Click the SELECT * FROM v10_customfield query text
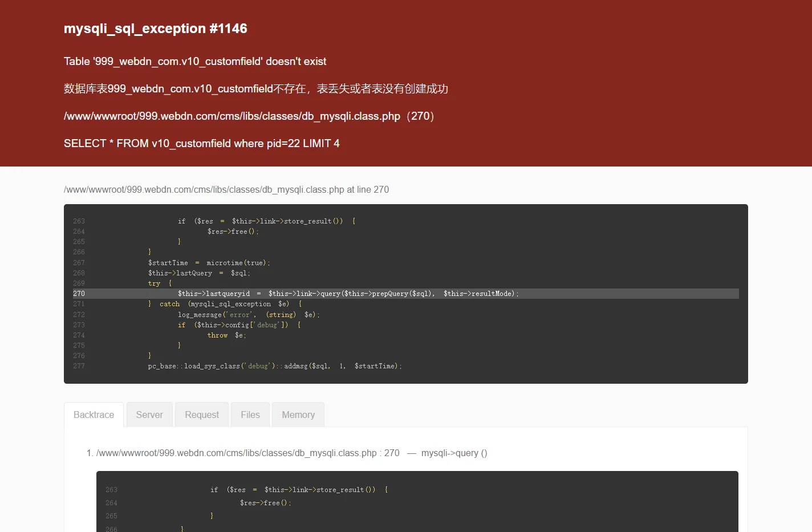The image size is (812, 532). 201,143
